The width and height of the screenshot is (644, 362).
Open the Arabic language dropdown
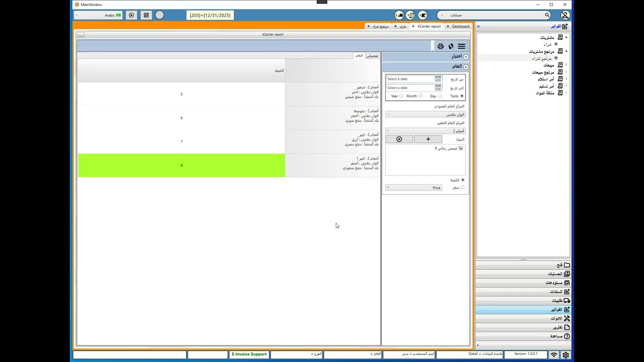[x=98, y=15]
